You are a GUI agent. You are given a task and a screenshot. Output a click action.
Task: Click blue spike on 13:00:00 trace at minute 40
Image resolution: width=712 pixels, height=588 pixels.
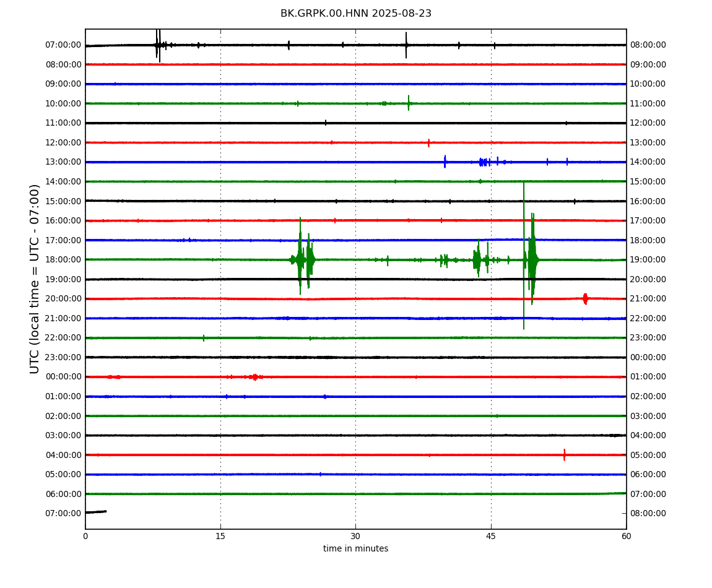pos(445,162)
